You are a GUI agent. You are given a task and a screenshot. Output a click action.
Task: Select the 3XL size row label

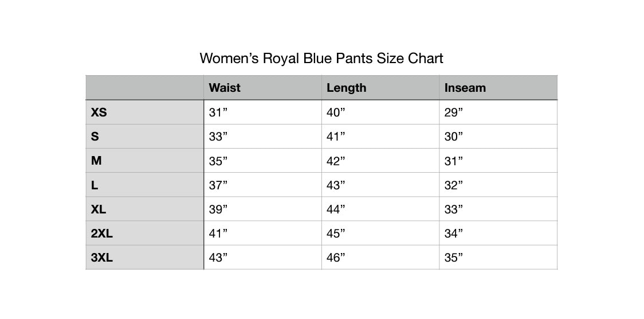[102, 258]
